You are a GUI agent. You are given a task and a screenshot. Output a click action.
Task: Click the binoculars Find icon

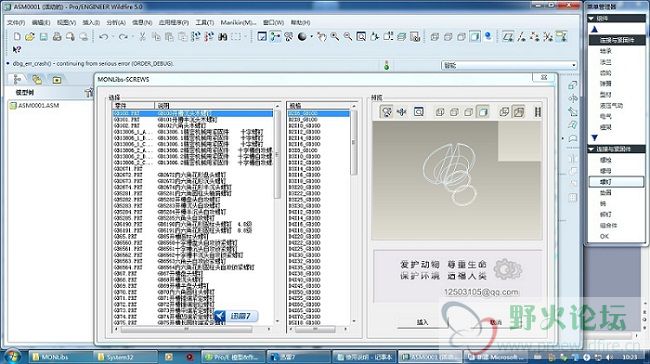click(223, 37)
